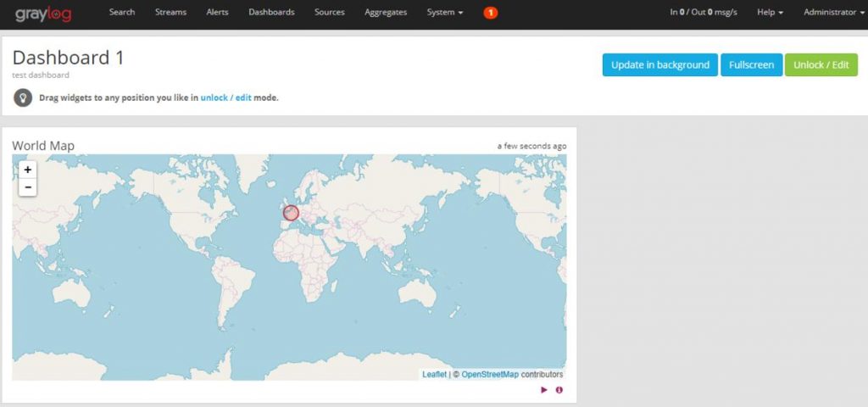The width and height of the screenshot is (868, 407).
Task: Follow the unlock / edit hint link
Action: [225, 98]
